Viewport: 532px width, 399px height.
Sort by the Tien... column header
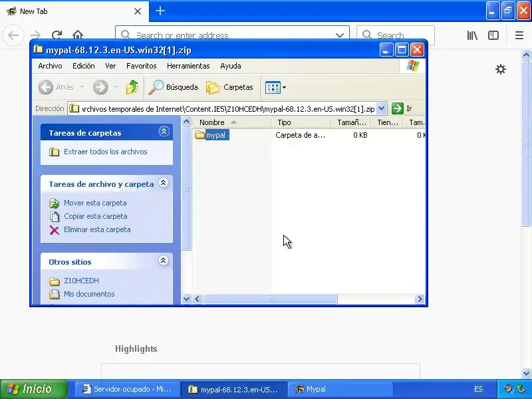[x=387, y=122]
